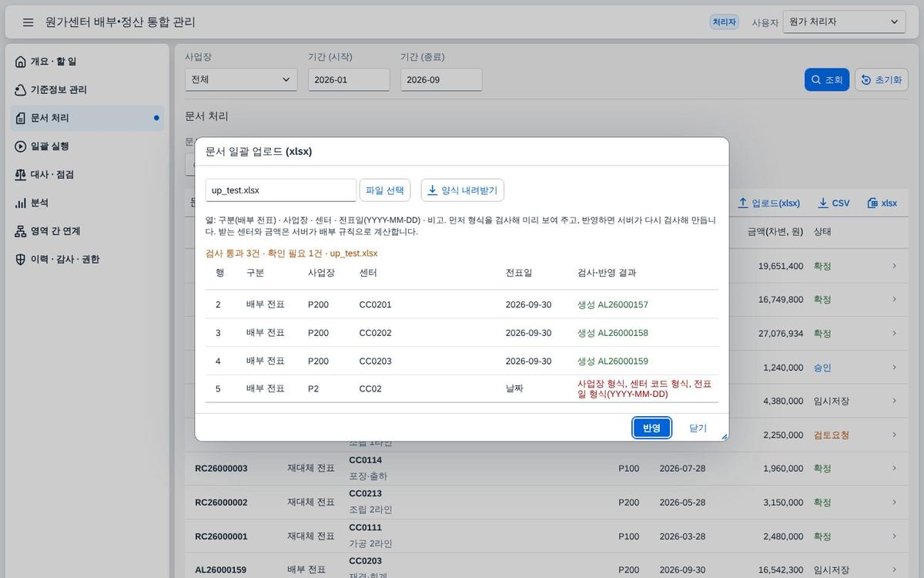Click the bar chart icon of 분석
Viewport: 924px width, 578px height.
click(x=21, y=203)
